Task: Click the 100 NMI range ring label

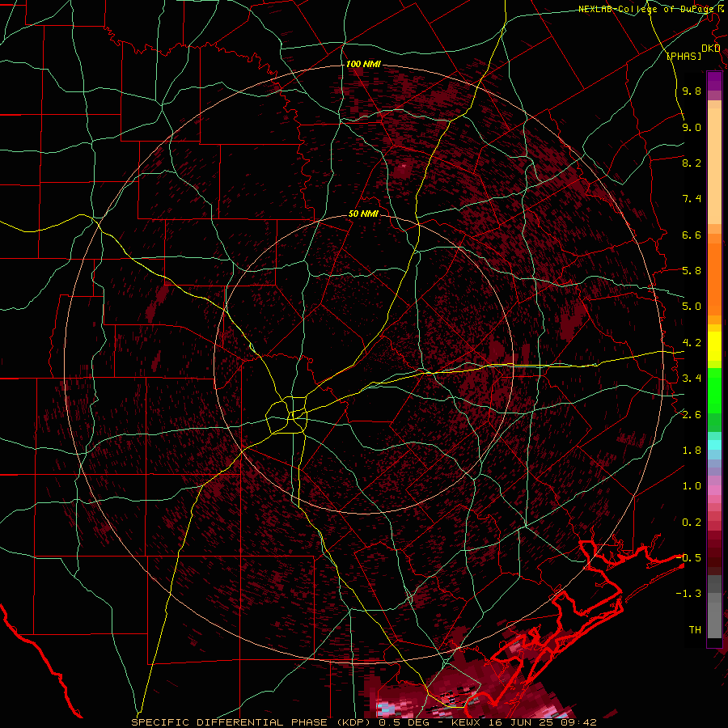Action: click(363, 64)
